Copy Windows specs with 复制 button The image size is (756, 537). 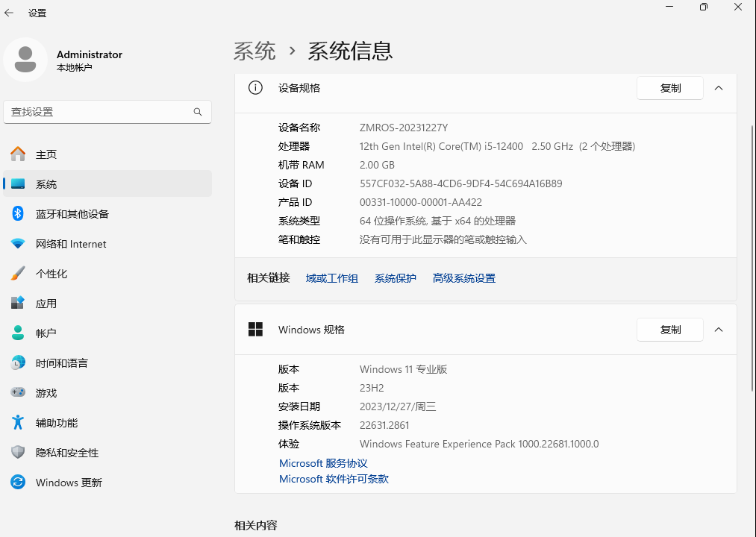tap(669, 330)
